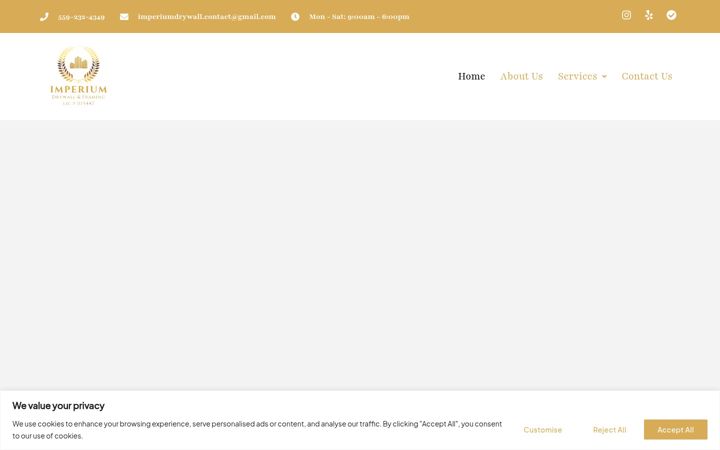Call the phone number in top bar
The width and height of the screenshot is (720, 450).
click(81, 17)
